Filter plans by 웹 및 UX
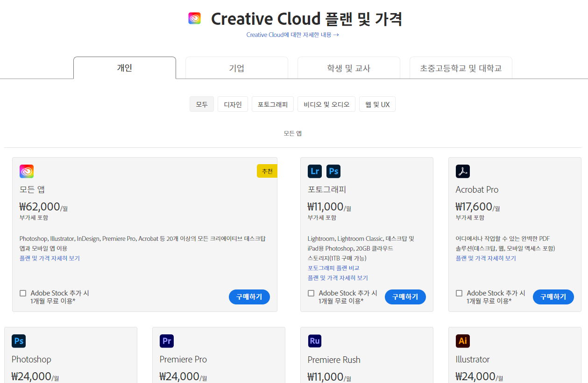 [x=377, y=104]
